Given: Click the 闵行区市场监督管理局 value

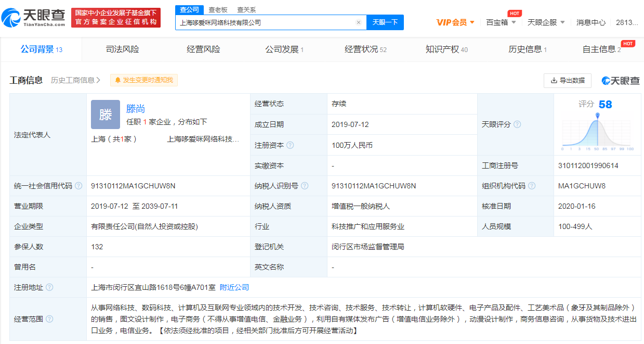Looking at the screenshot, I should [x=368, y=247].
